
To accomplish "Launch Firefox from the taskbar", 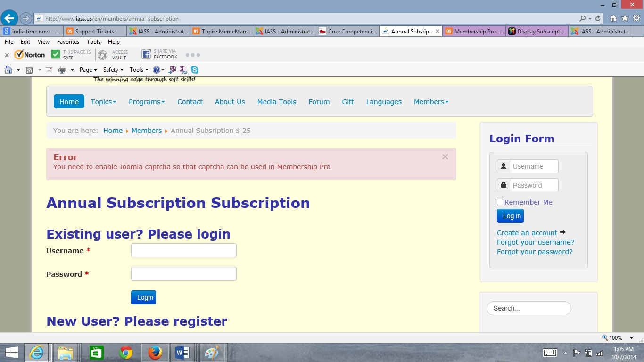I will (155, 352).
